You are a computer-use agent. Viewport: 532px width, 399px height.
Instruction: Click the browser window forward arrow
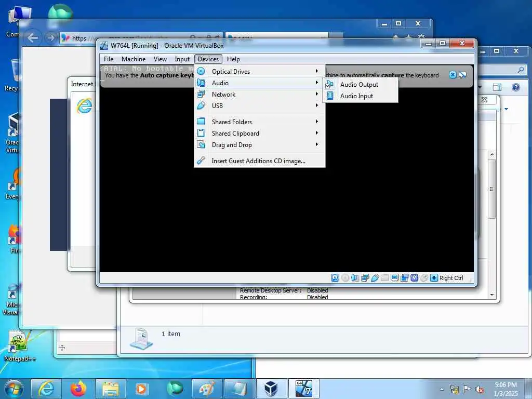pos(51,37)
